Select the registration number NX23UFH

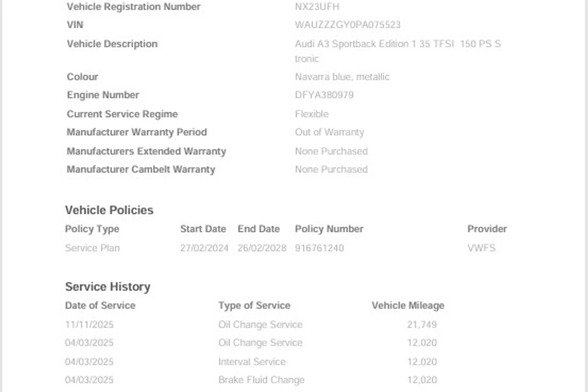point(317,7)
